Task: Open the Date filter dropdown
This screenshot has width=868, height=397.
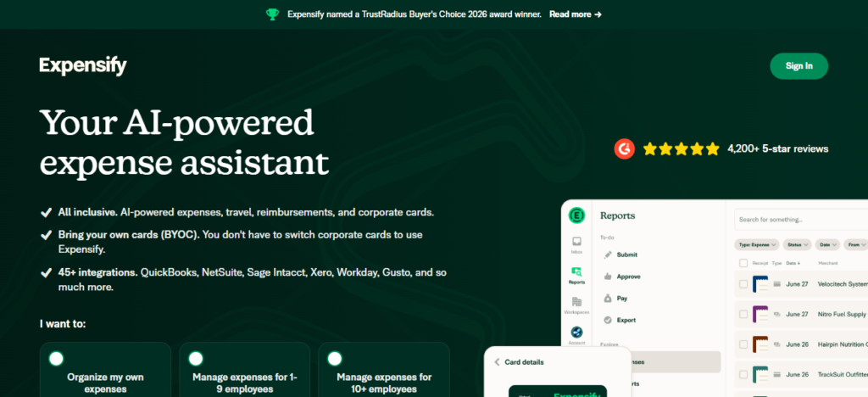Action: (827, 244)
